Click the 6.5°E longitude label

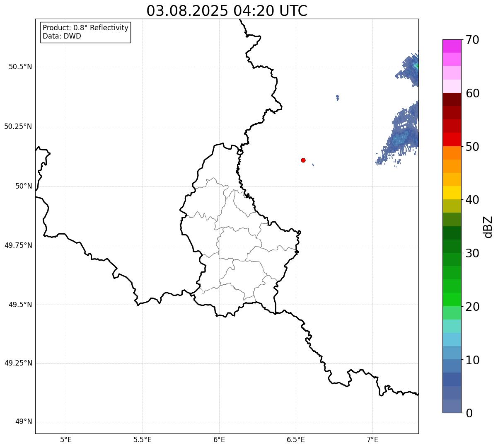point(296,439)
